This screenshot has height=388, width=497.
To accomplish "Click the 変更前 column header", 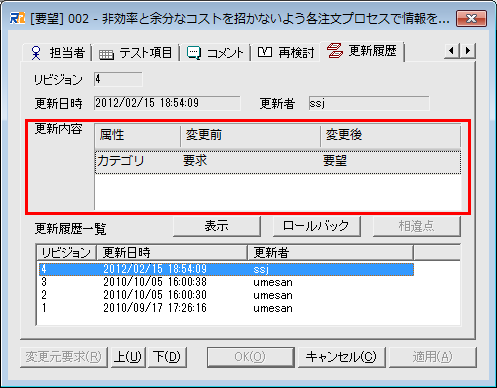I will (x=251, y=135).
